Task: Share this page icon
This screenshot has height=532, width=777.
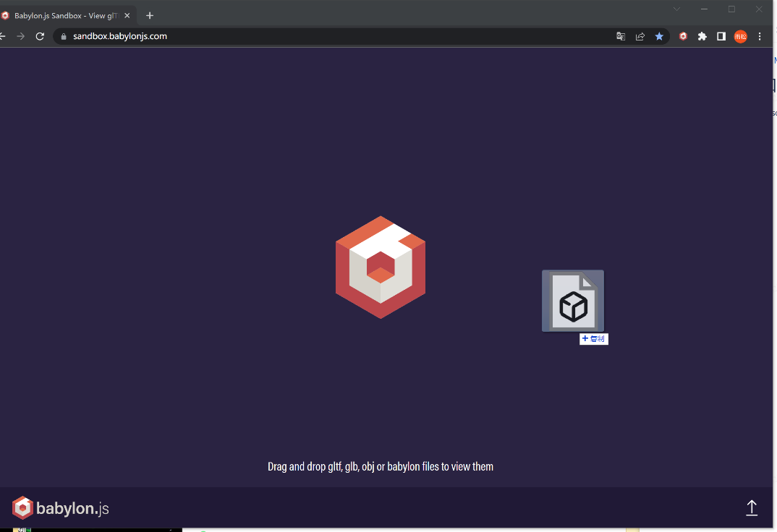Action: [x=640, y=36]
